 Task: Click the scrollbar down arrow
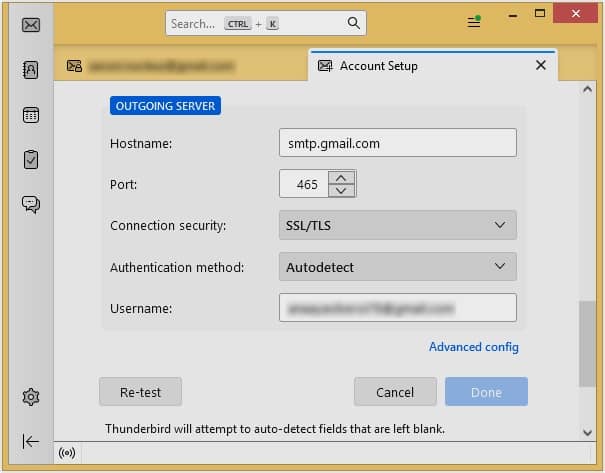coord(587,432)
